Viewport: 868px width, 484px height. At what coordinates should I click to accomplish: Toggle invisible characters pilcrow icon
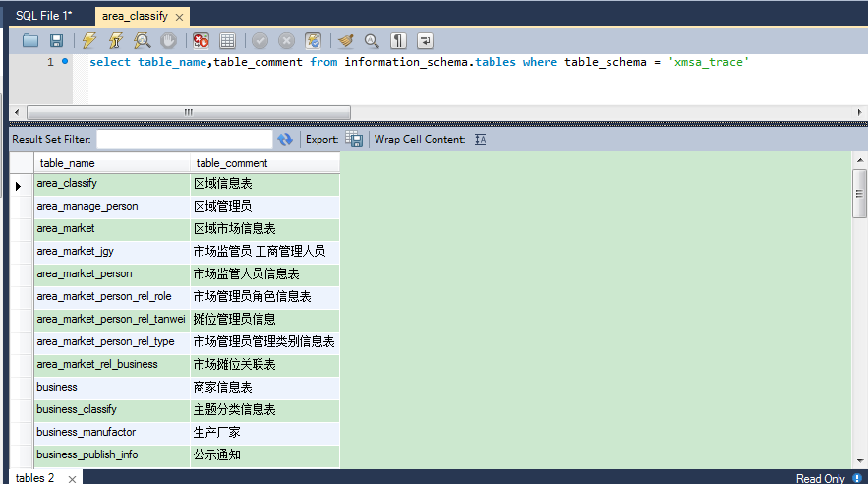[398, 41]
